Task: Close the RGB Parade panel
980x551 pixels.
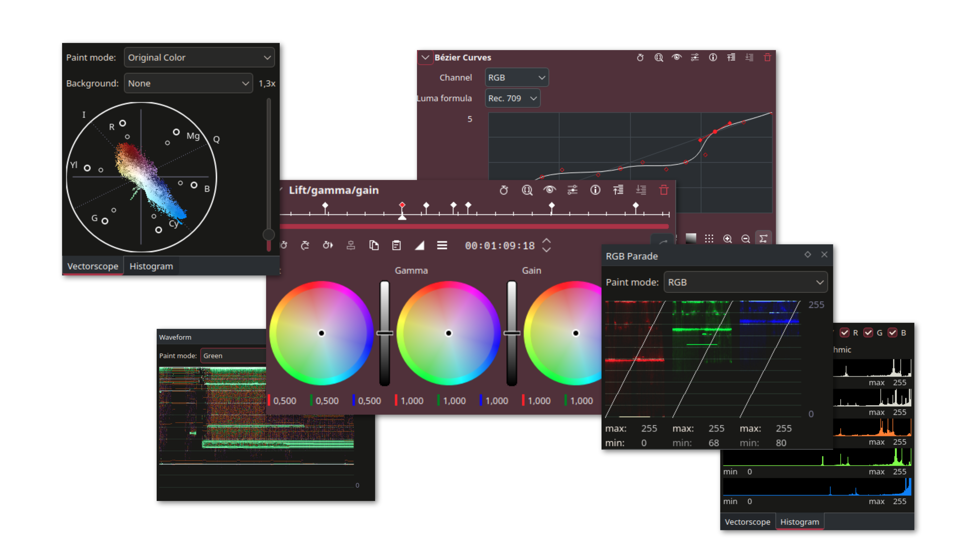Action: (x=824, y=254)
